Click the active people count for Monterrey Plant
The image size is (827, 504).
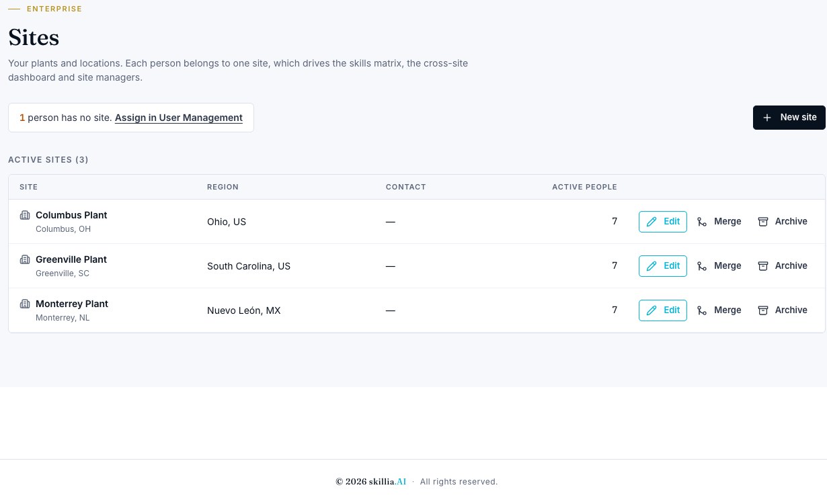coord(615,310)
